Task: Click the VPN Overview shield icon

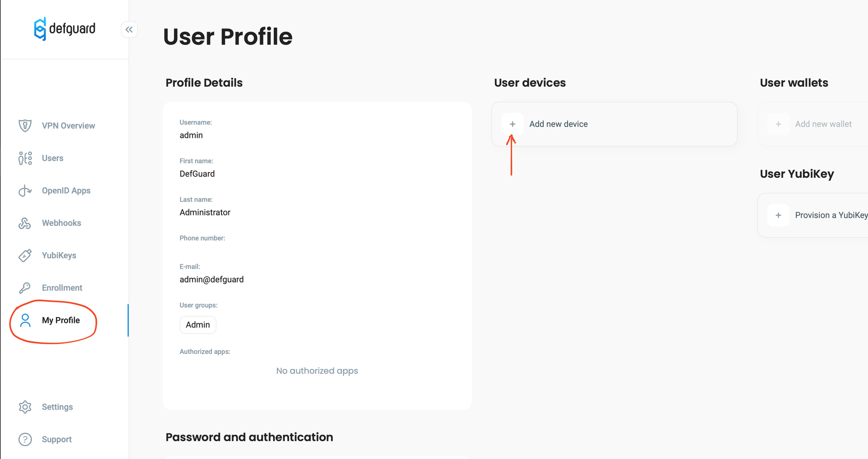Action: [x=25, y=125]
